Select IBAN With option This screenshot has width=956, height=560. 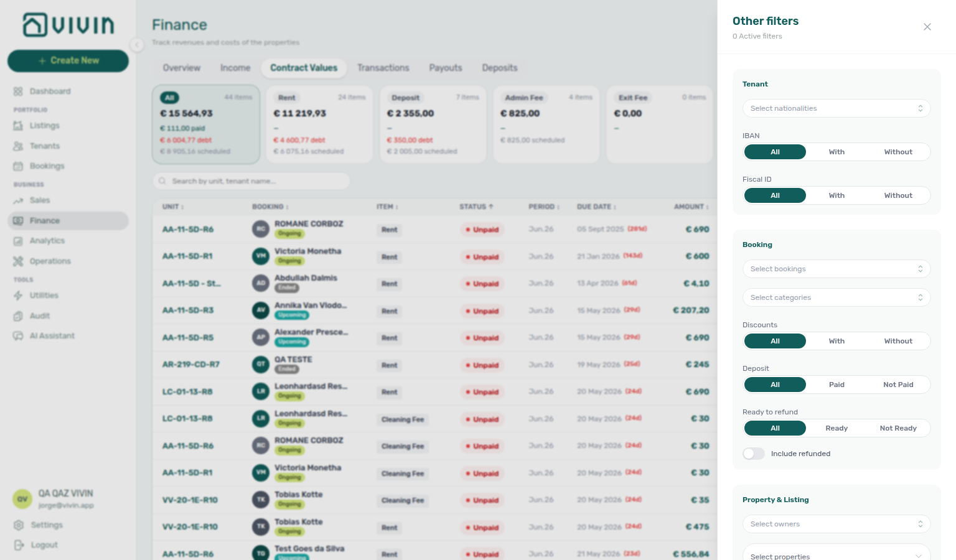836,152
